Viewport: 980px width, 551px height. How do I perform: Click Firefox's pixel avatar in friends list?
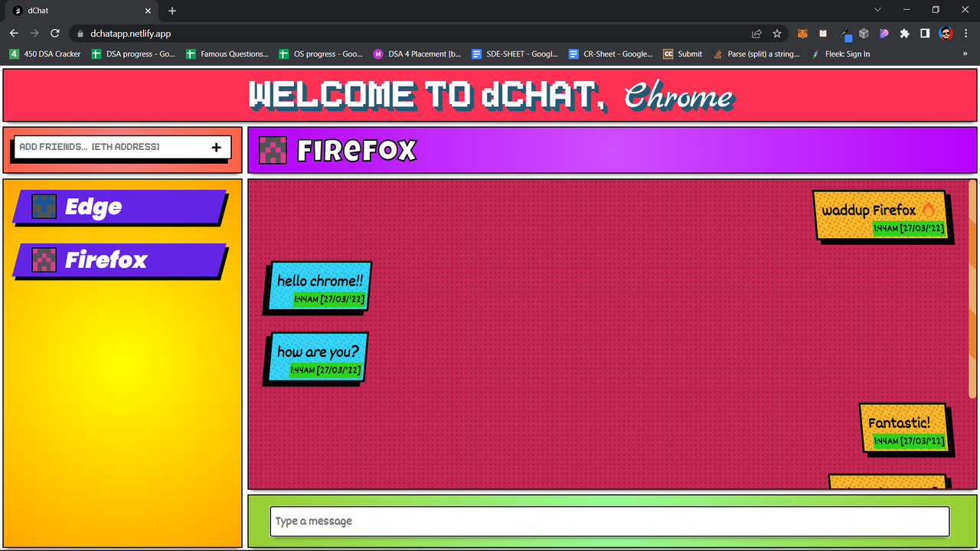click(44, 260)
